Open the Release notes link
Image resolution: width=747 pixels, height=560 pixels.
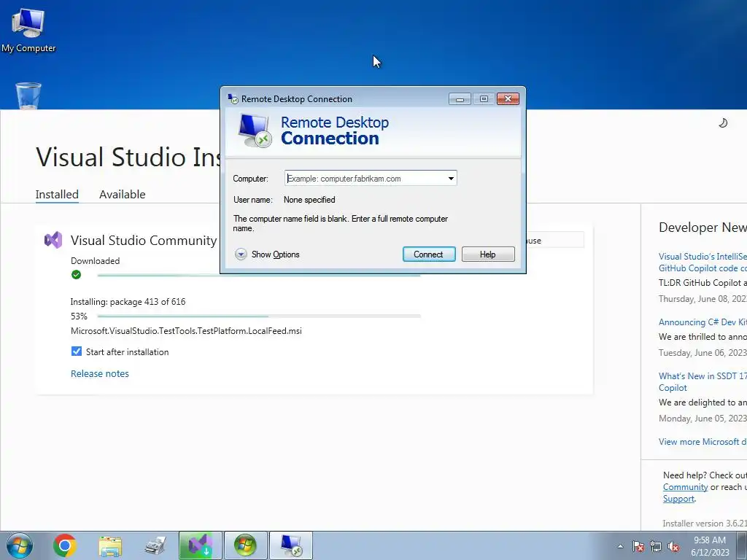[x=99, y=374]
